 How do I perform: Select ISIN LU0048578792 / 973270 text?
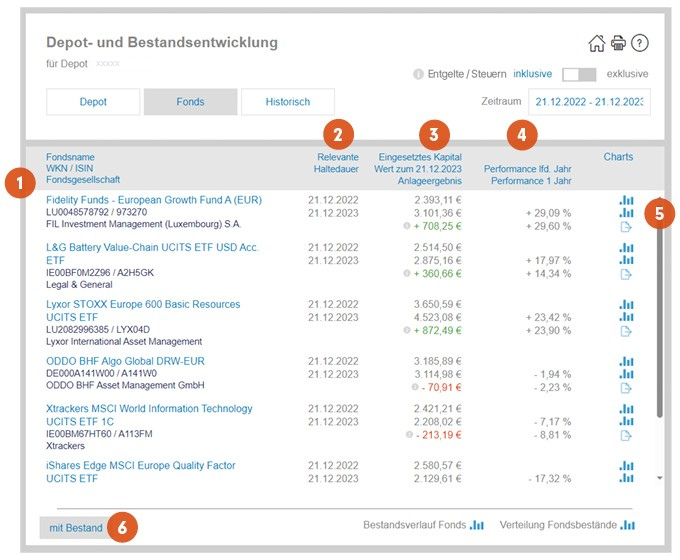97,212
